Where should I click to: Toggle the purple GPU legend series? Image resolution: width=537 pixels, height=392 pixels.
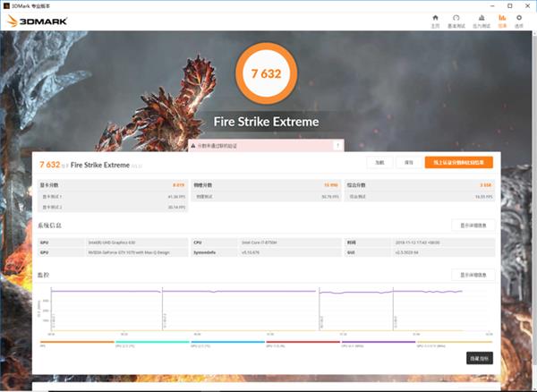[x=377, y=341]
